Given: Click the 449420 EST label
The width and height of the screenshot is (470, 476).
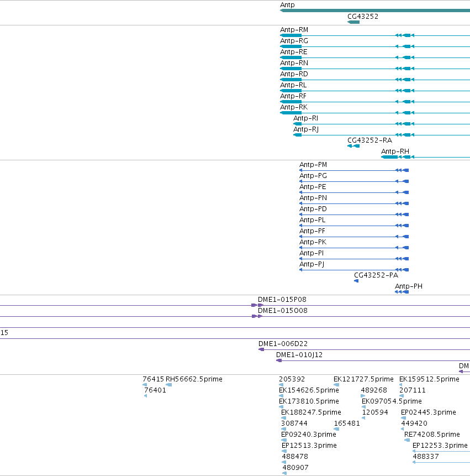Looking at the screenshot, I should click(x=414, y=423).
